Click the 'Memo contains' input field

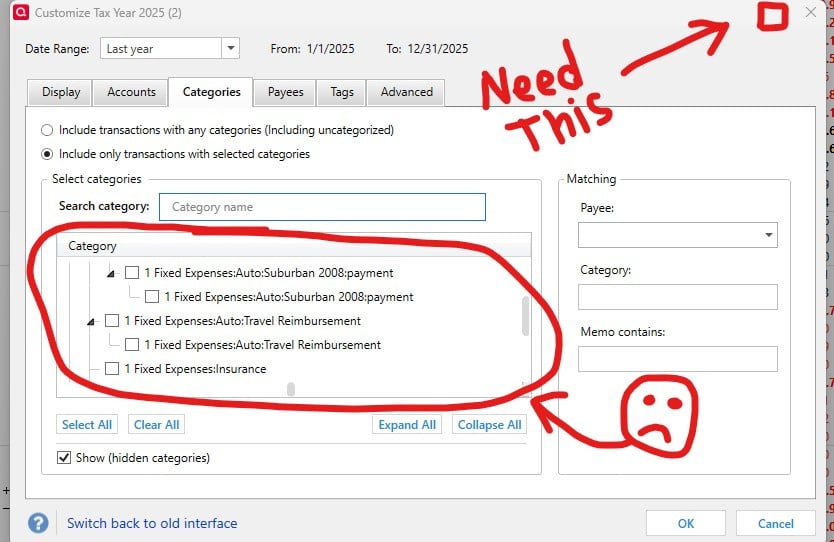pyautogui.click(x=678, y=359)
